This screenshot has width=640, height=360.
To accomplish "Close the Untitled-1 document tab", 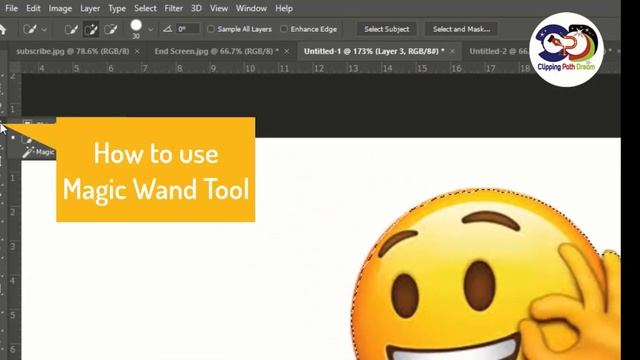I will [452, 51].
